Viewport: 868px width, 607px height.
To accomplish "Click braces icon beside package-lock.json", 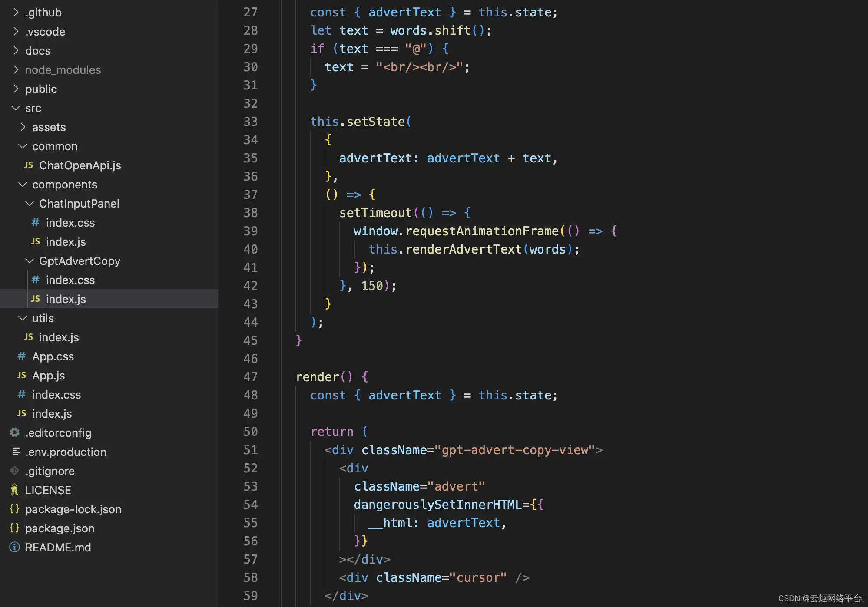I will [14, 509].
